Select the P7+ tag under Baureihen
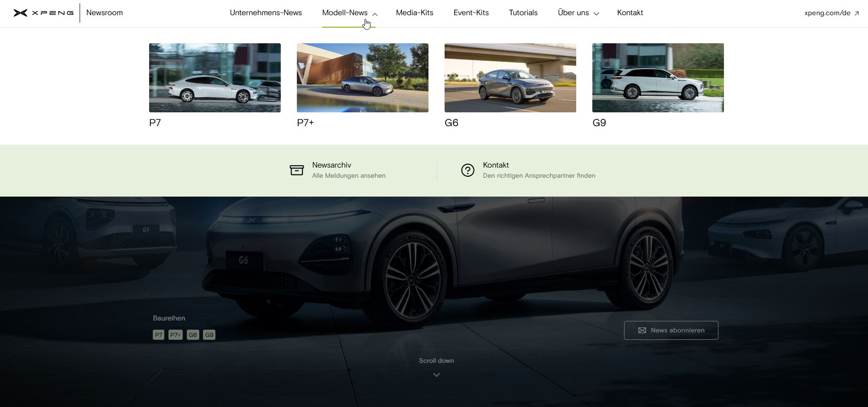 point(175,335)
